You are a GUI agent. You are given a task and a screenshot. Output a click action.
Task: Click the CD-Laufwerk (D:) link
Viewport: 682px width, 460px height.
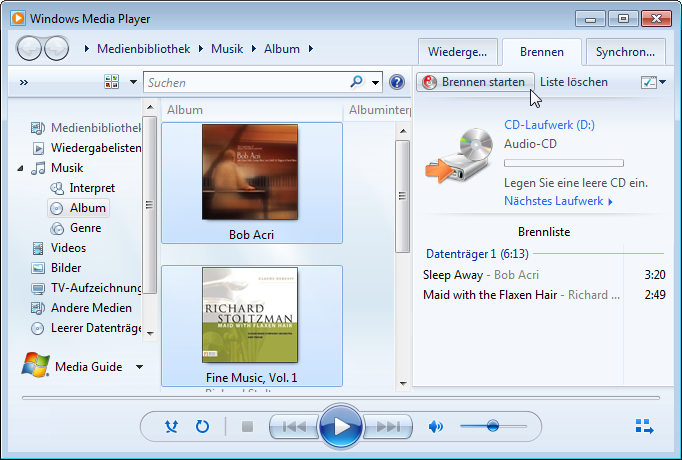pyautogui.click(x=549, y=125)
